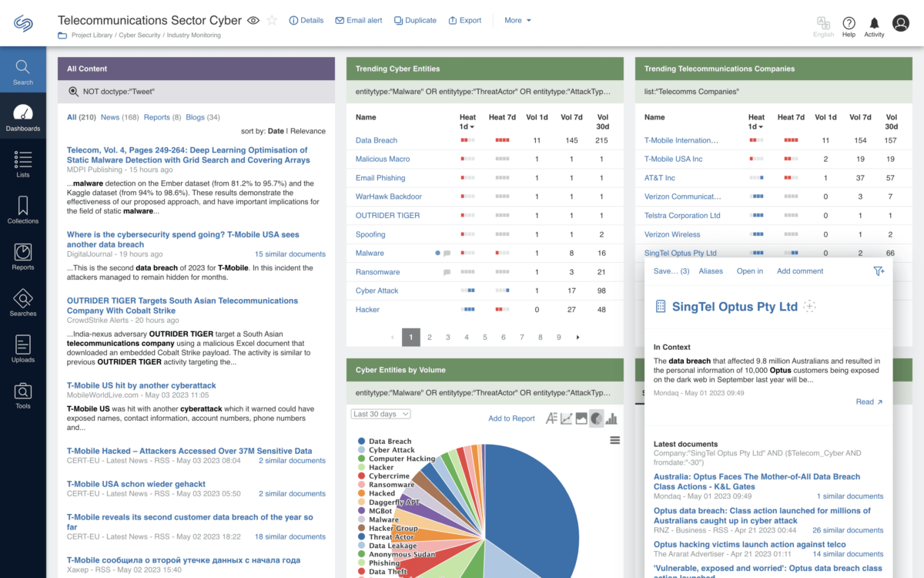
Task: Open the Read link in the popup
Action: (x=869, y=402)
